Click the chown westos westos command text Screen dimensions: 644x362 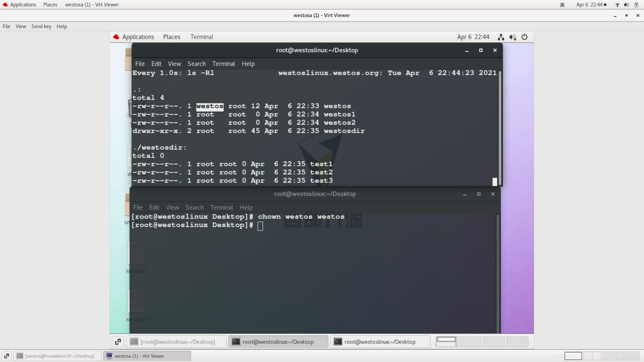click(301, 217)
